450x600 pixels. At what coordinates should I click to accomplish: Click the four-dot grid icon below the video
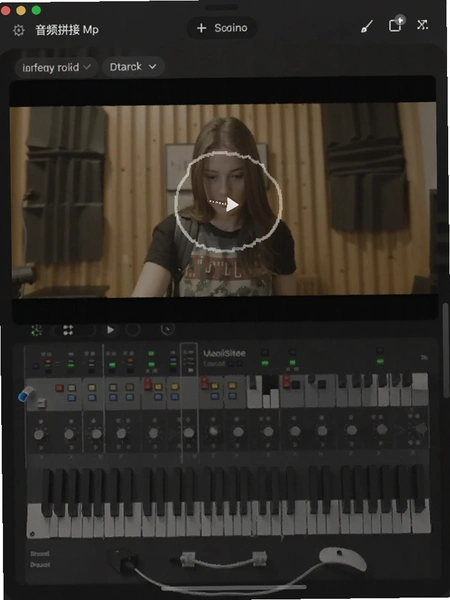tap(68, 330)
